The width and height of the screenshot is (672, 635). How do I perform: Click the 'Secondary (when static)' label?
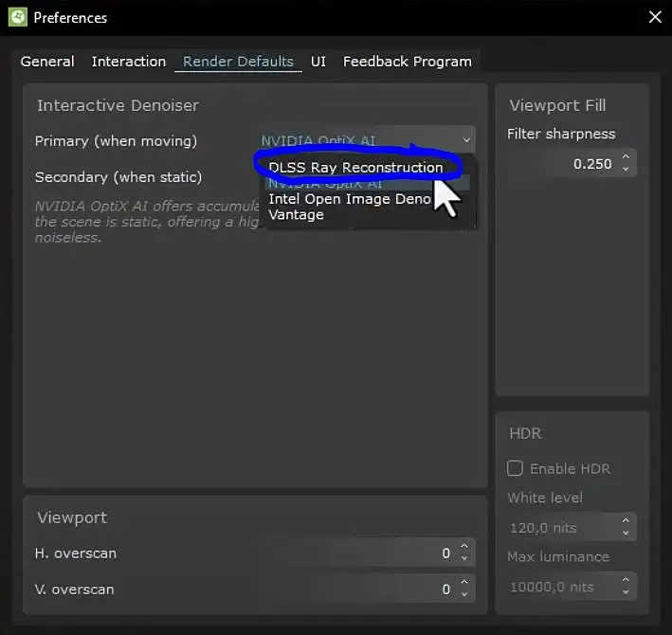[x=118, y=177]
